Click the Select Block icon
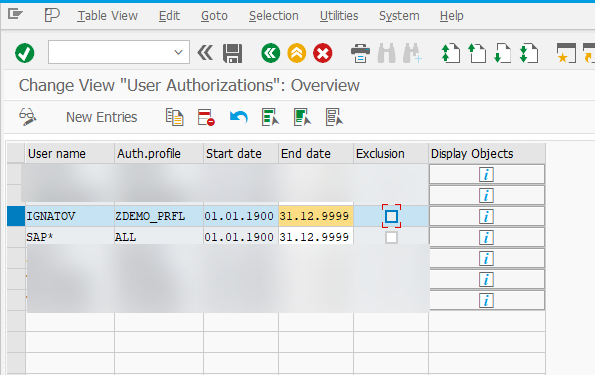Viewport: 595px width, 375px height. click(302, 117)
